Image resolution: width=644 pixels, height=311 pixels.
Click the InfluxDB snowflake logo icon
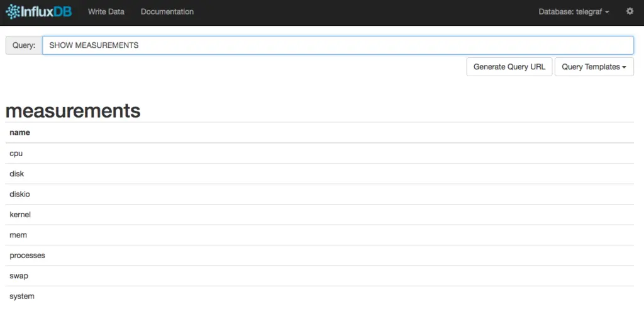point(14,12)
